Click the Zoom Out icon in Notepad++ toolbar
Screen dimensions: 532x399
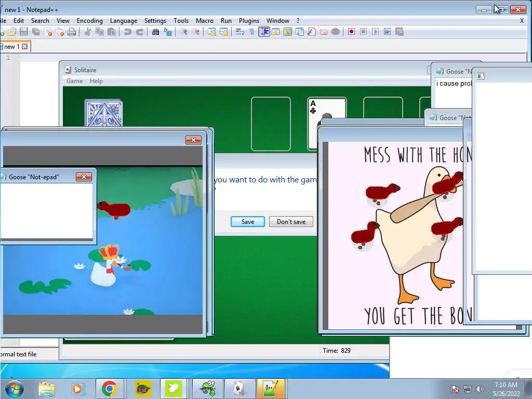(x=196, y=32)
